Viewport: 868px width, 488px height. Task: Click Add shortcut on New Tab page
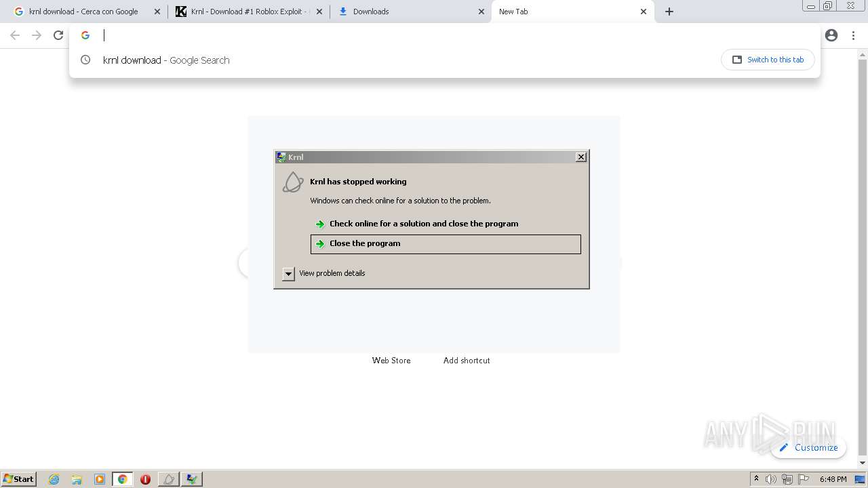point(467,361)
